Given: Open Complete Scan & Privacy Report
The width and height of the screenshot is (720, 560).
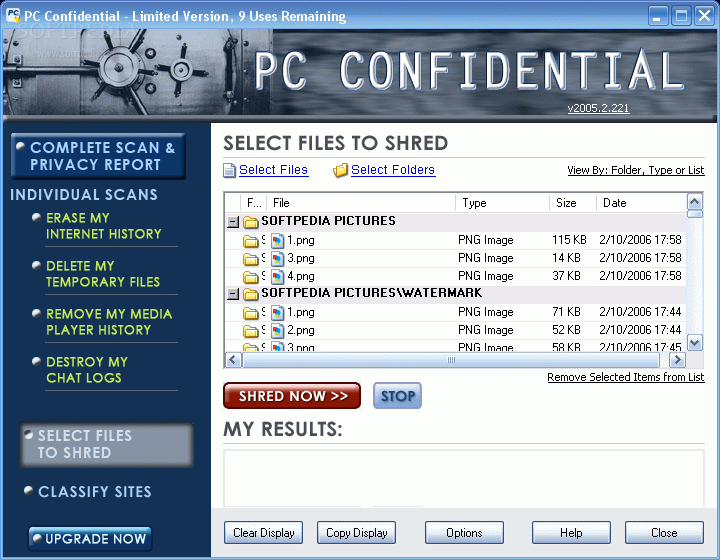Looking at the screenshot, I should pyautogui.click(x=98, y=156).
